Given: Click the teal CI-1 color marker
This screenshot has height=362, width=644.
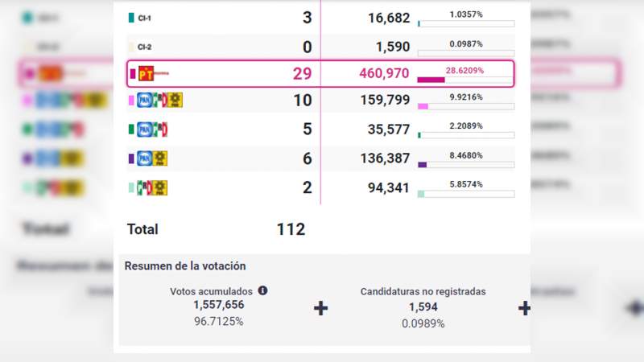Looking at the screenshot, I should pyautogui.click(x=131, y=18).
